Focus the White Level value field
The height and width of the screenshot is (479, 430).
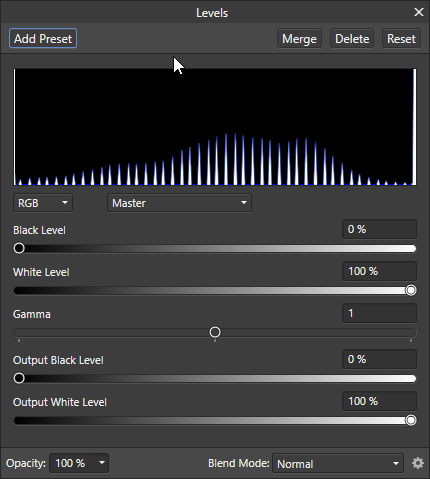pyautogui.click(x=379, y=271)
